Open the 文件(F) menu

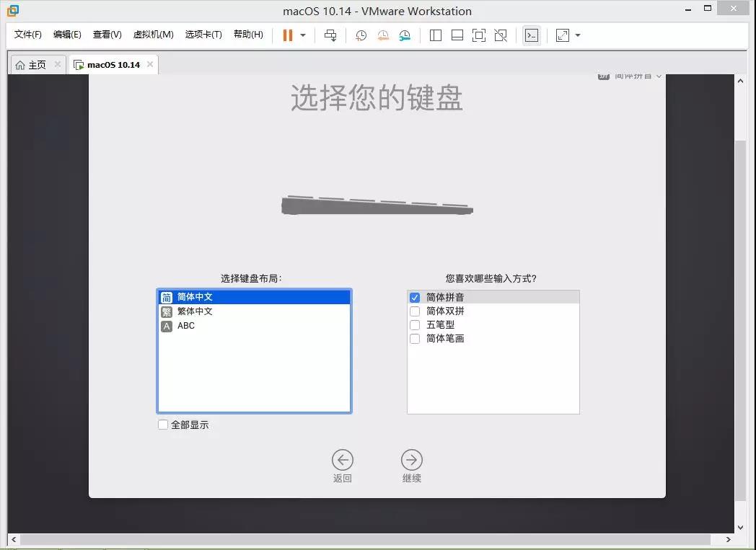[28, 35]
